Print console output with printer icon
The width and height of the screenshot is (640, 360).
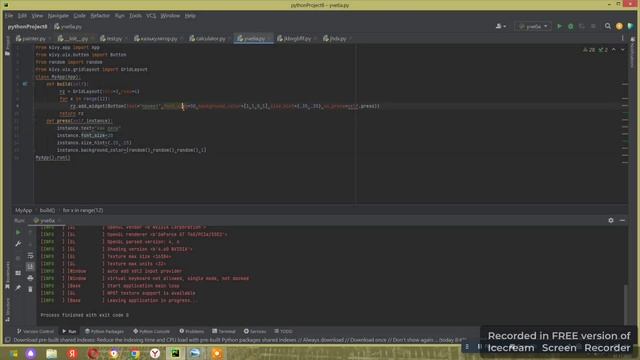[31, 278]
